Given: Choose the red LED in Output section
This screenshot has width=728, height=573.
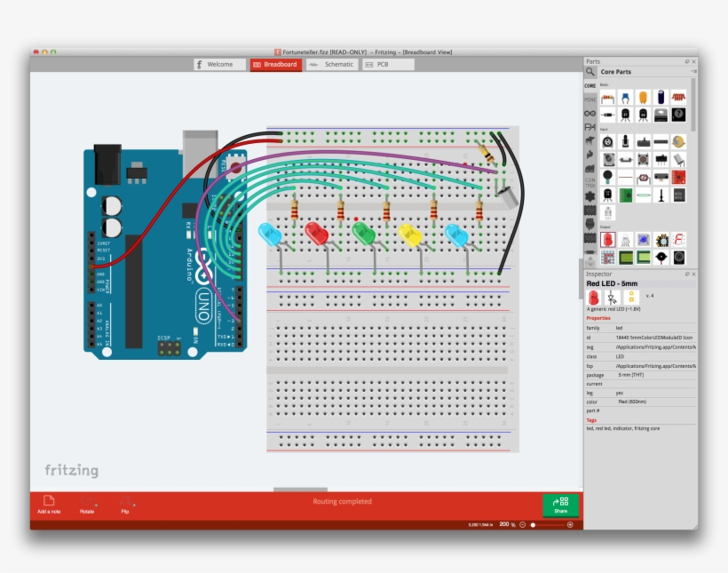Looking at the screenshot, I should [608, 239].
